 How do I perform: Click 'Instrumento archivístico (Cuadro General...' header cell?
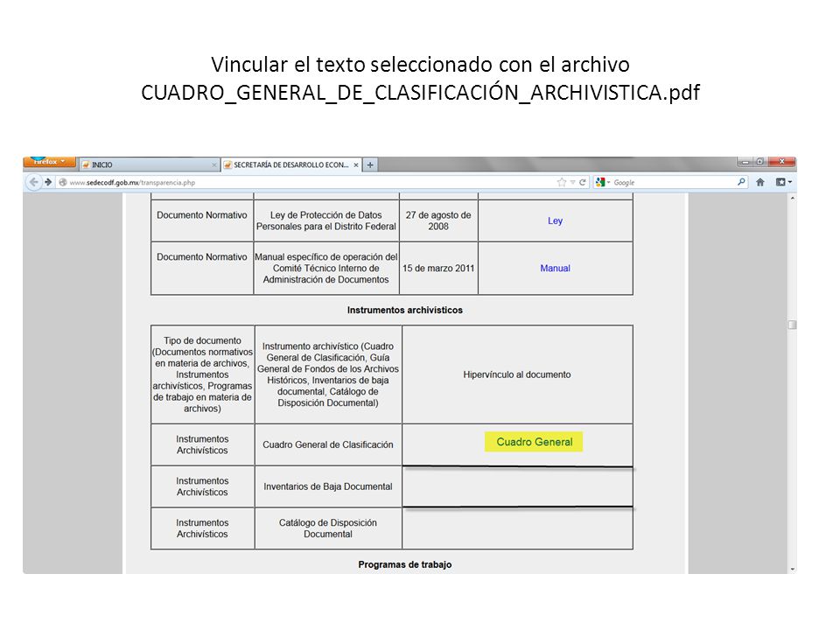click(328, 374)
